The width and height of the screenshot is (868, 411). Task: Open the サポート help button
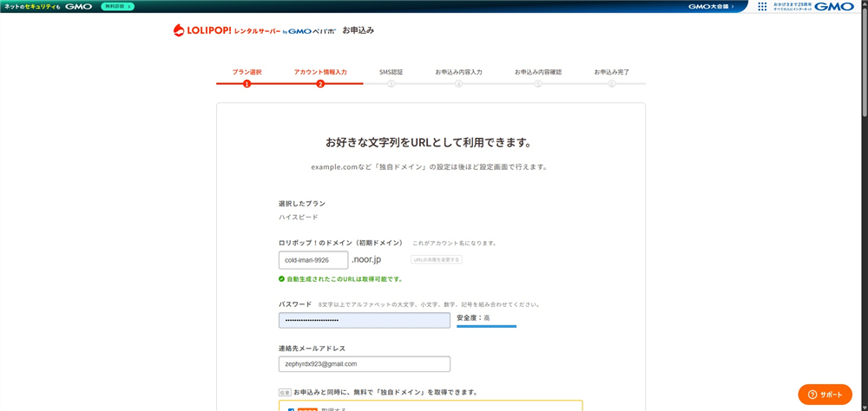(x=825, y=395)
